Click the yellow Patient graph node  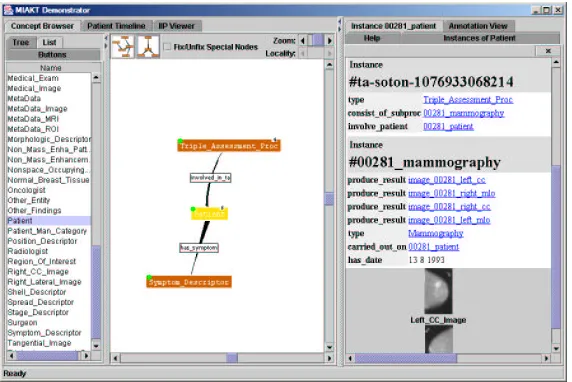coord(209,214)
